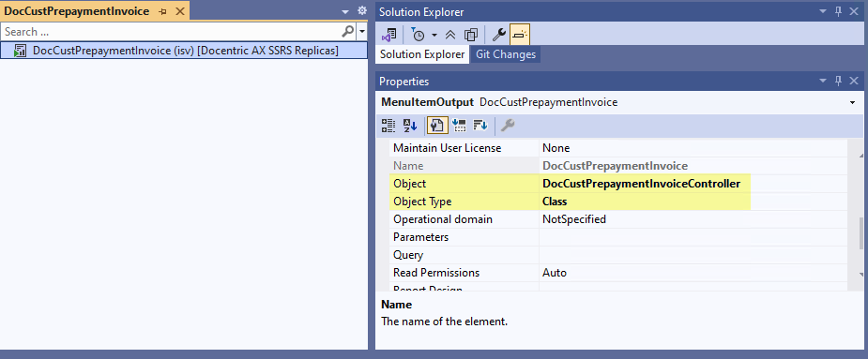
Task: Click the Name value DocCustPrepaymentInvoice
Action: pos(615,166)
